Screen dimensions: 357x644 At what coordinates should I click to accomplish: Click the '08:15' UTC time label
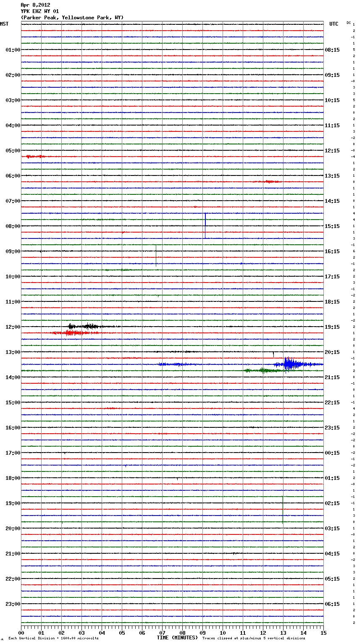332,50
